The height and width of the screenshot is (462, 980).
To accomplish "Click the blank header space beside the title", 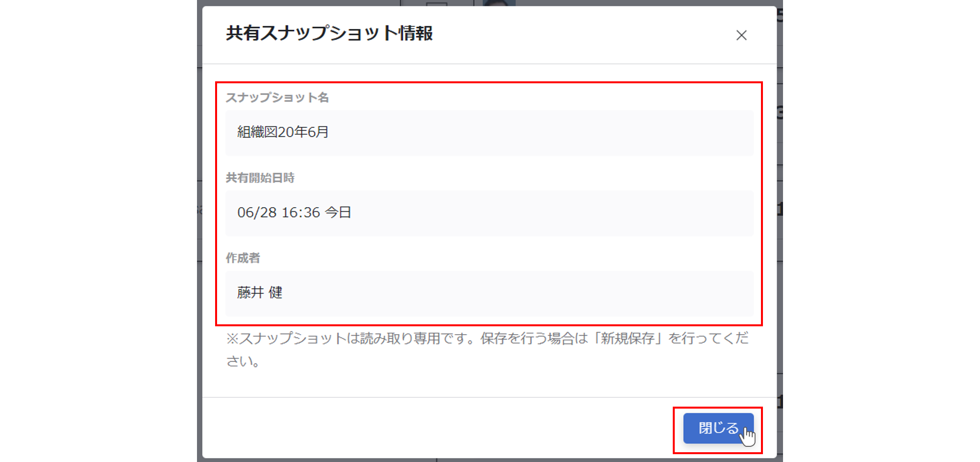I will tap(583, 34).
